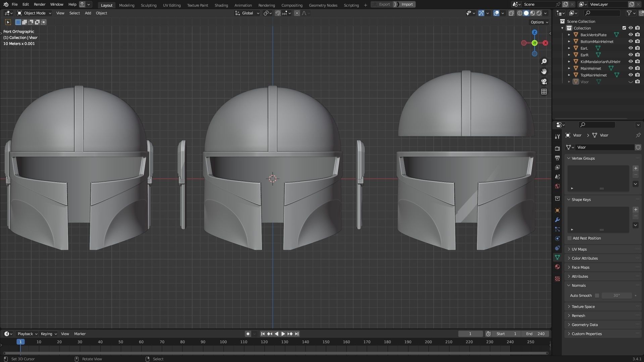644x362 pixels.
Task: Open the Modifiers wrench properties tab
Action: (x=557, y=220)
